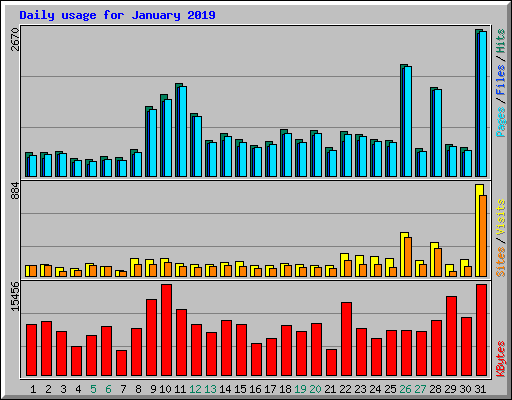Click the day 29 red KBytes bar
512x400 pixels.
(451, 336)
